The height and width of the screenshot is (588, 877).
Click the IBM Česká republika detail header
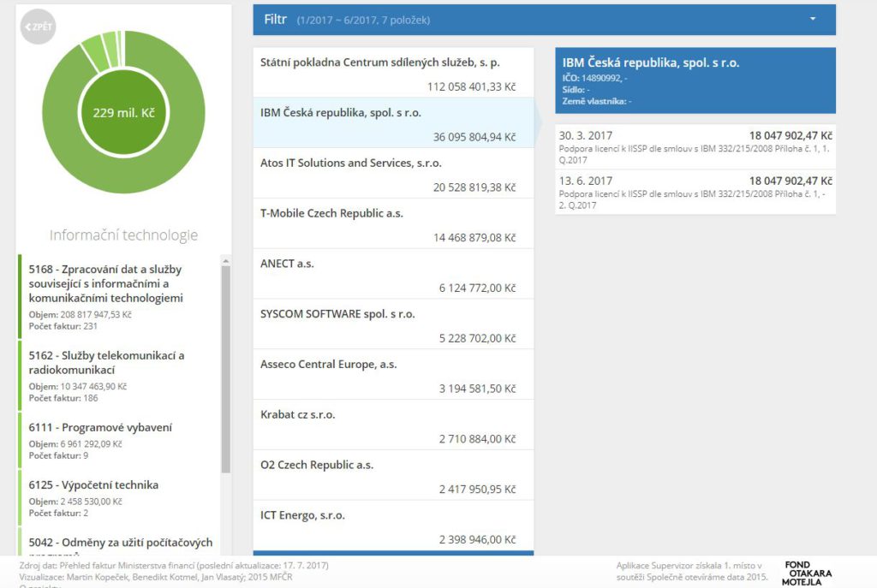point(695,80)
